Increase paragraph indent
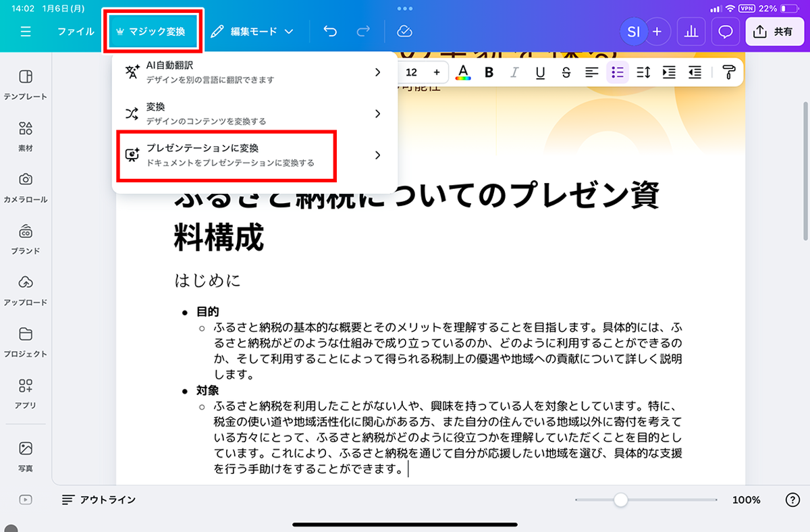This screenshot has height=532, width=810. coord(669,72)
